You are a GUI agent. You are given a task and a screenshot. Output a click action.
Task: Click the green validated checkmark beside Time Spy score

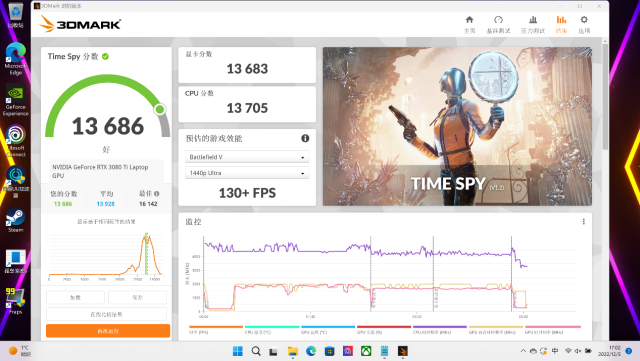click(x=105, y=56)
